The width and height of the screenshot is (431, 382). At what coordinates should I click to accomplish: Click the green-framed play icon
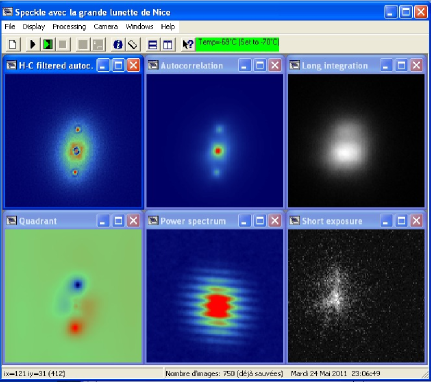coord(48,44)
